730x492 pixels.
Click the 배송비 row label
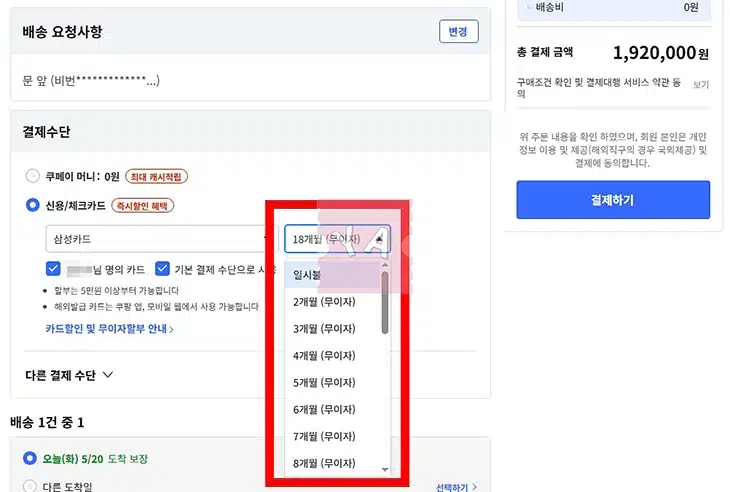pyautogui.click(x=549, y=7)
